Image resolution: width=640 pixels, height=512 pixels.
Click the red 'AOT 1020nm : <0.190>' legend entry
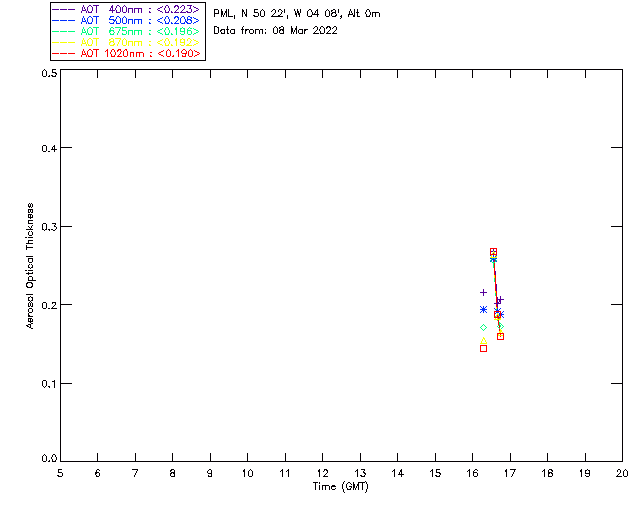click(x=126, y=53)
